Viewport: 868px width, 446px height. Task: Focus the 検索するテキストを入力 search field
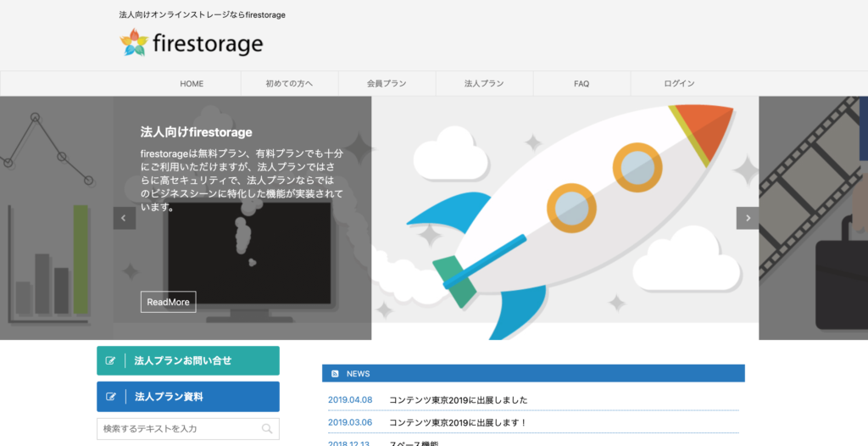[188, 429]
